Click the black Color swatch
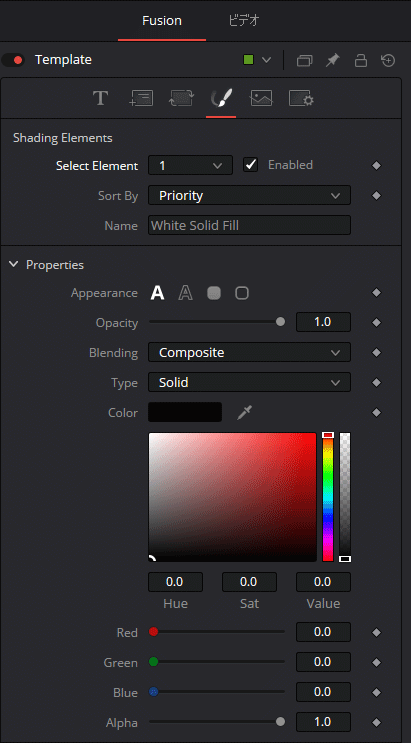The image size is (411, 743). click(x=185, y=412)
